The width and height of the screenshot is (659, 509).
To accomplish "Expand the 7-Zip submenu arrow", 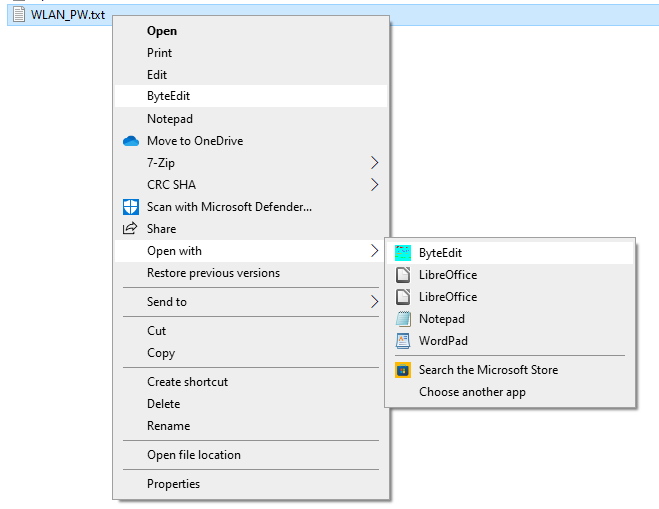I will point(374,163).
